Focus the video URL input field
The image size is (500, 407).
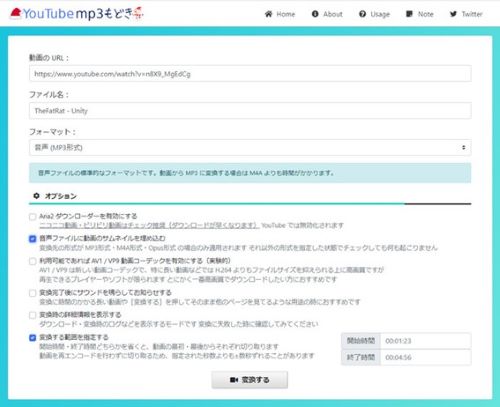coord(250,74)
